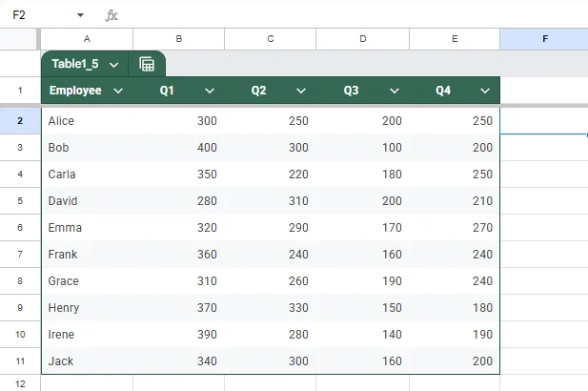Select Henry's Q4 value 180
Screen dimensions: 588x391
[x=455, y=307]
